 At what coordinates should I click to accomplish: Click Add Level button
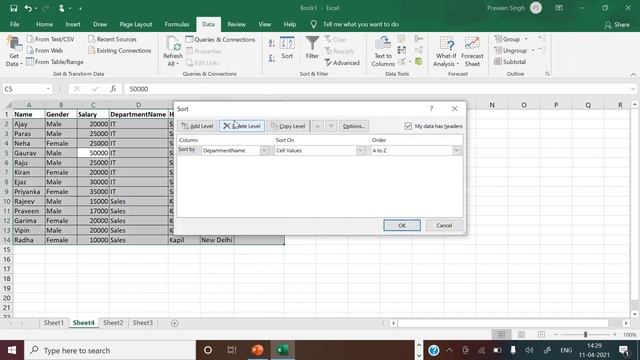[x=198, y=126]
